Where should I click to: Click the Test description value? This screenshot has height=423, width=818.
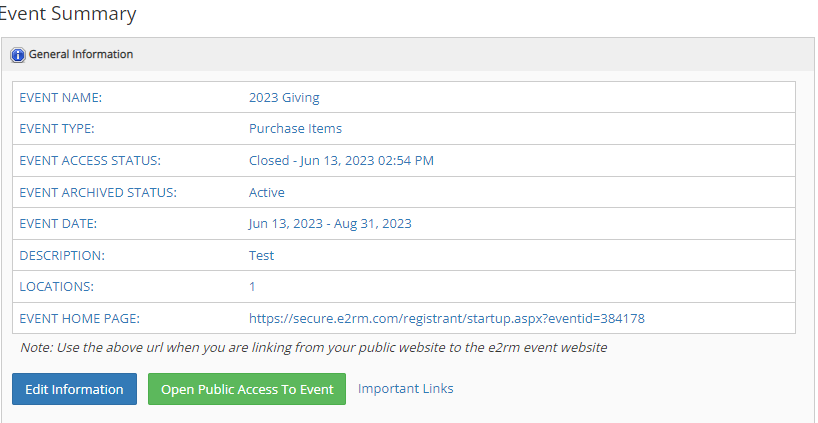pyautogui.click(x=261, y=256)
